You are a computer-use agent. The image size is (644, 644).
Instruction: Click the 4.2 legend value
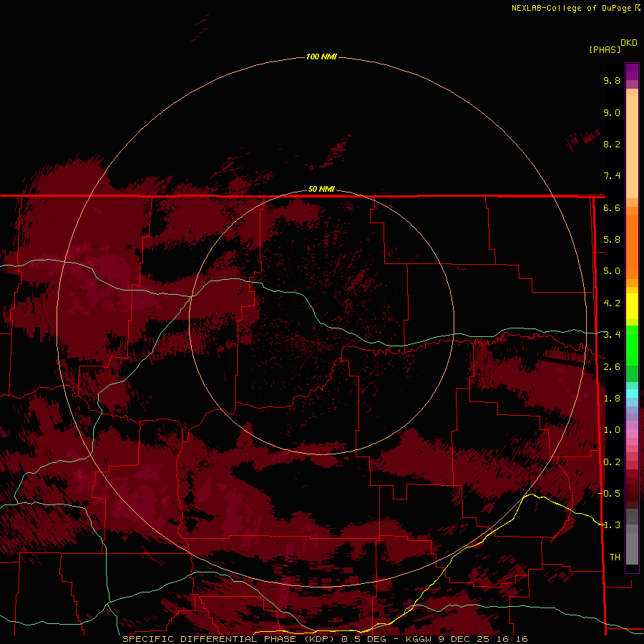[x=612, y=303]
